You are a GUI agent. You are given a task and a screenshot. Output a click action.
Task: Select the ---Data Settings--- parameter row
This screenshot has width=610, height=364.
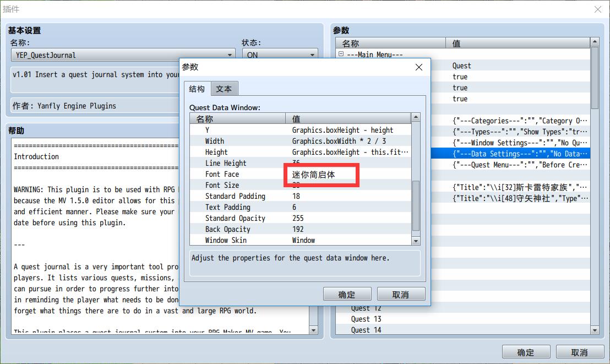(510, 154)
